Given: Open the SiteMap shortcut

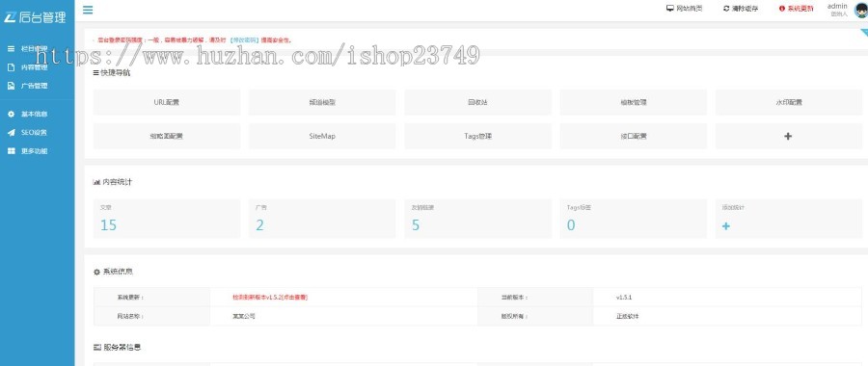Looking at the screenshot, I should pos(322,136).
